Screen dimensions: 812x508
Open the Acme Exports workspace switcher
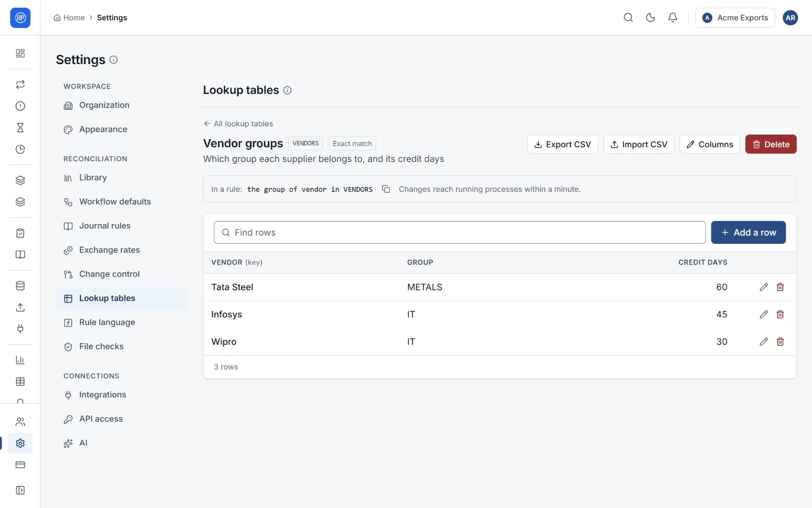tap(735, 18)
